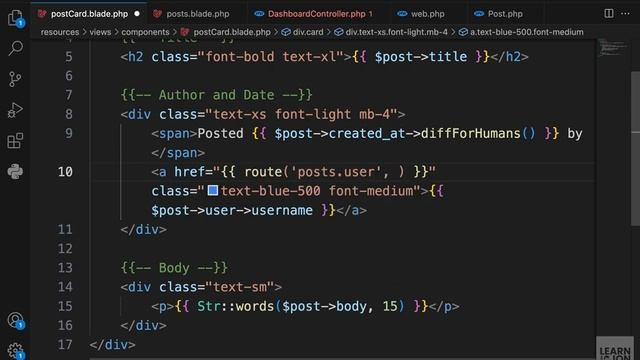Click the closing </div> on line 17
The image size is (640, 360).
coord(112,344)
